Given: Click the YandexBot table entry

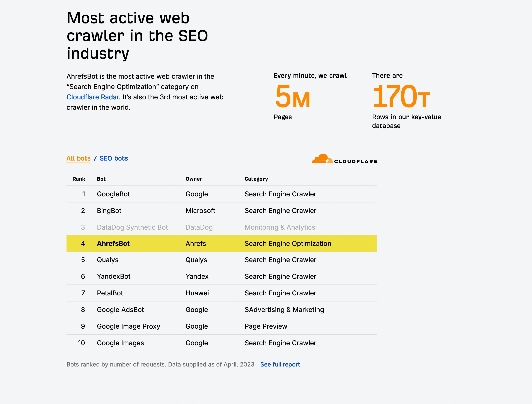Looking at the screenshot, I should (x=114, y=277).
